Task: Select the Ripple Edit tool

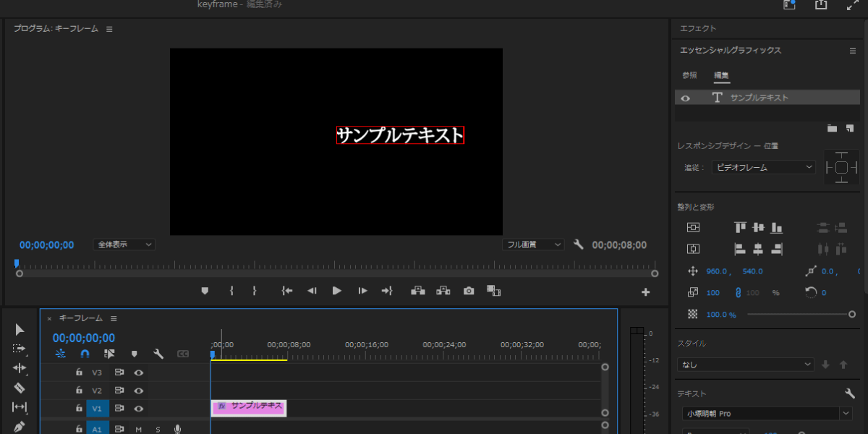Action: [x=20, y=368]
